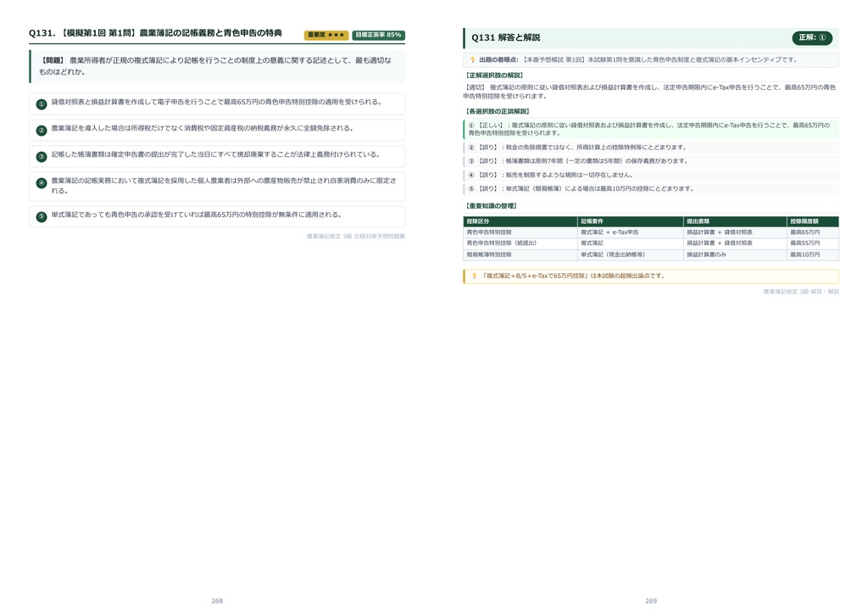
Task: Click the 複式簿記 + e-Tax申告 table cell
Action: tap(631, 232)
